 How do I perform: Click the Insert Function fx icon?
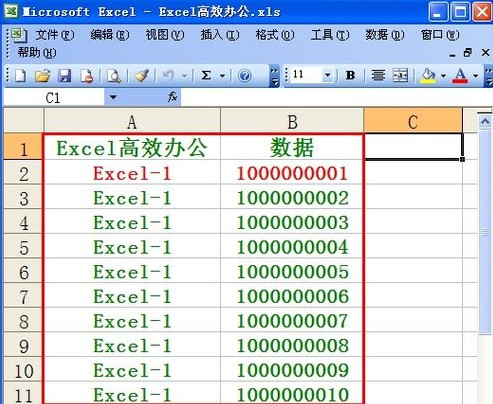172,97
